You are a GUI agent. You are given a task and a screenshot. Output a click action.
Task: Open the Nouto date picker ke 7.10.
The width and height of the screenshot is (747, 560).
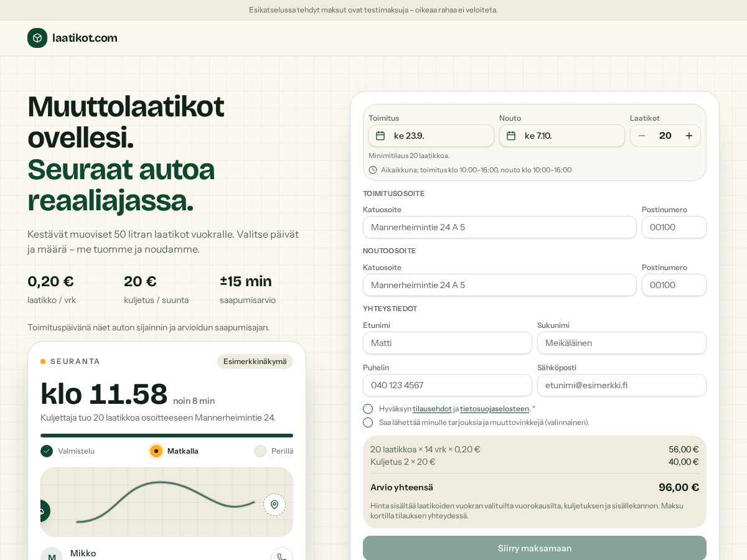(x=562, y=136)
